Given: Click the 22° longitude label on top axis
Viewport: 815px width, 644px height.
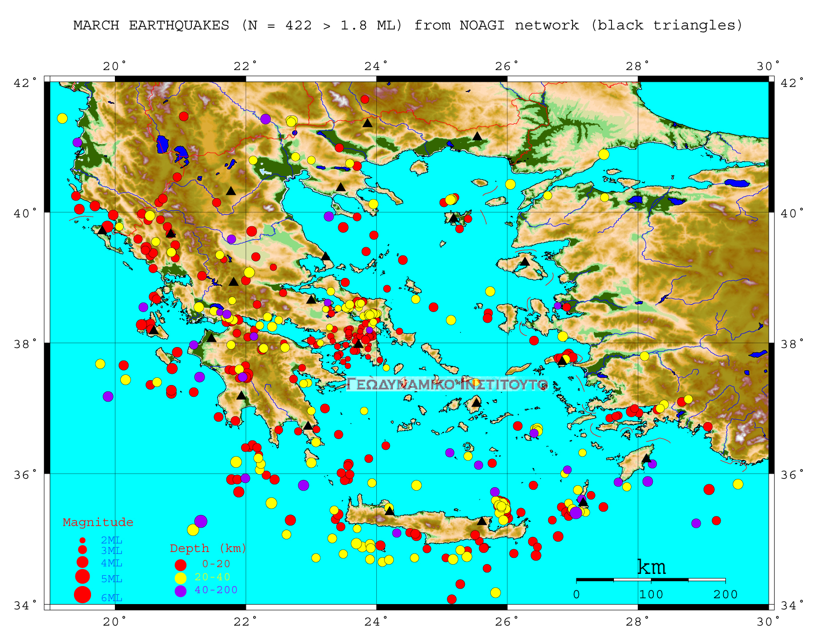Looking at the screenshot, I should pos(246,66).
